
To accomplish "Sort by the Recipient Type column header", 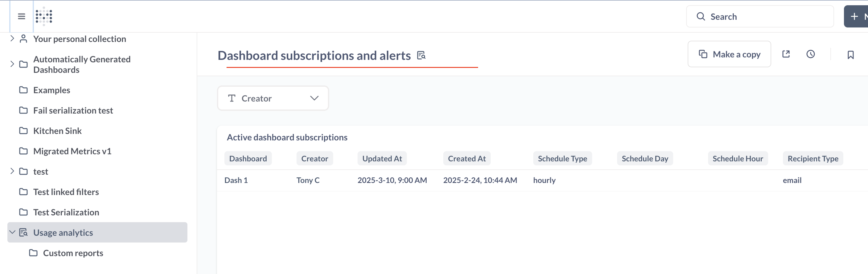I will tap(813, 158).
